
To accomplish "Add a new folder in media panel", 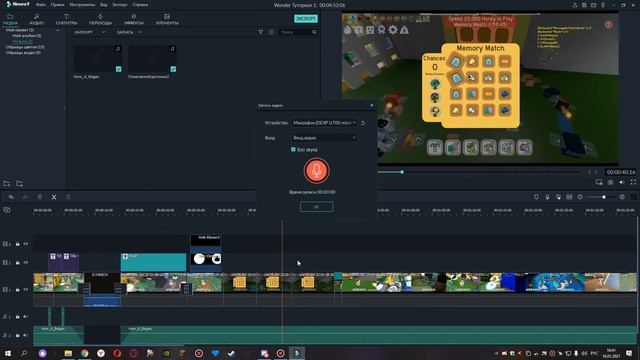I will click(x=7, y=184).
